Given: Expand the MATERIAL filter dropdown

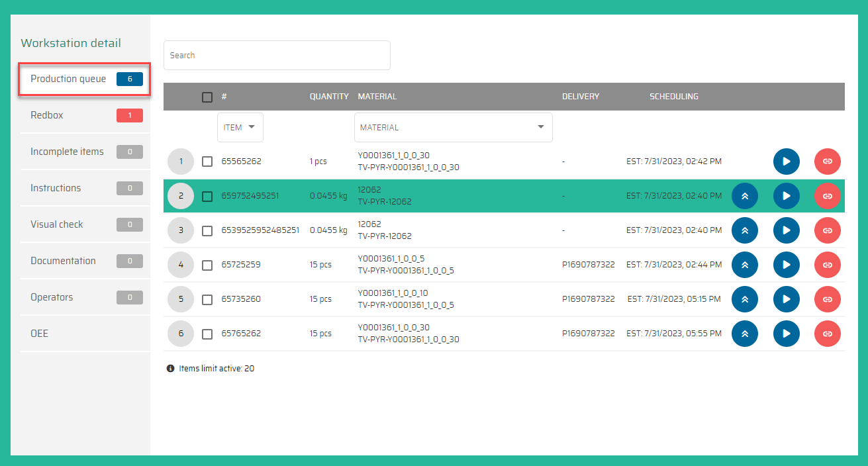Looking at the screenshot, I should pyautogui.click(x=453, y=128).
